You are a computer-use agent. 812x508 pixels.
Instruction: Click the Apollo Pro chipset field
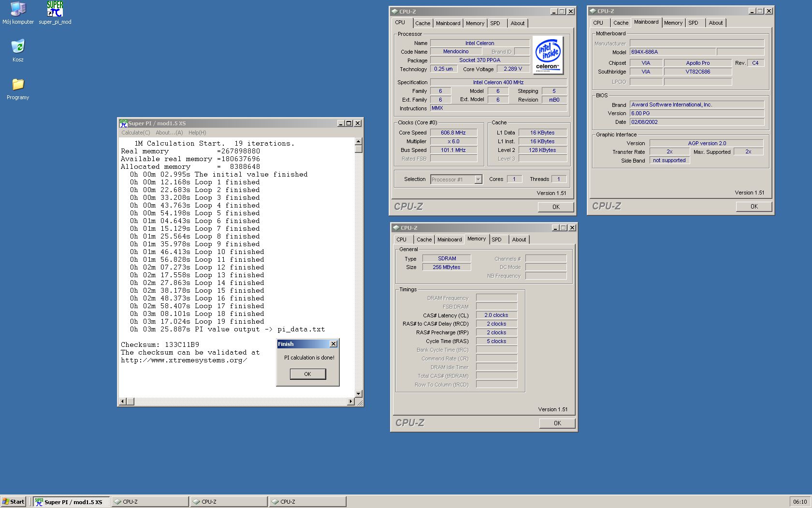point(698,63)
